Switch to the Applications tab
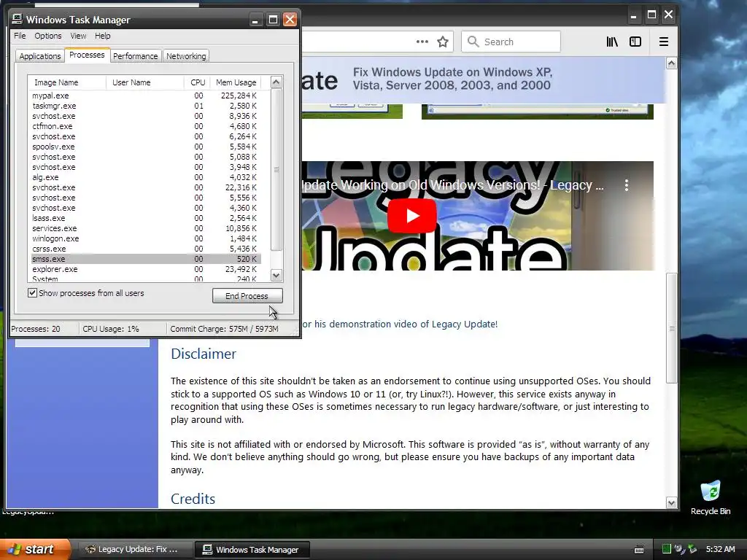747x560 pixels. coord(40,56)
